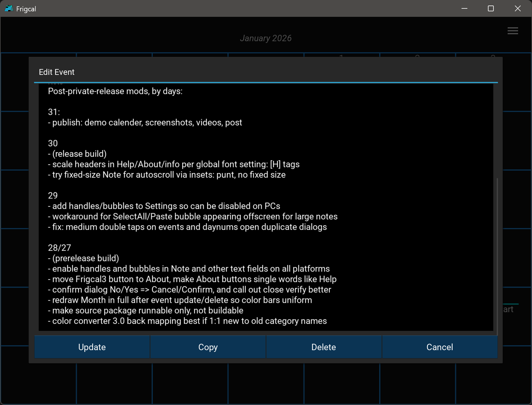Delete this event with the Delete button
This screenshot has width=532, height=405.
click(x=324, y=347)
